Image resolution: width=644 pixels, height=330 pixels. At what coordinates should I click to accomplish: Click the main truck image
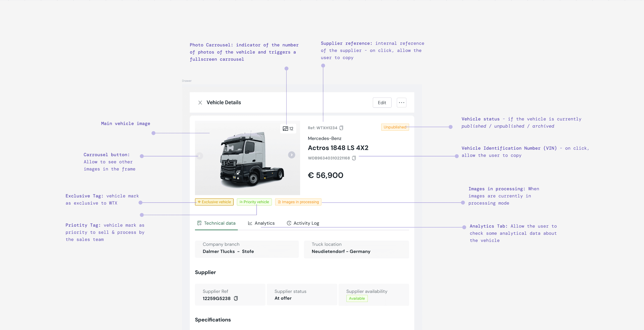(247, 158)
